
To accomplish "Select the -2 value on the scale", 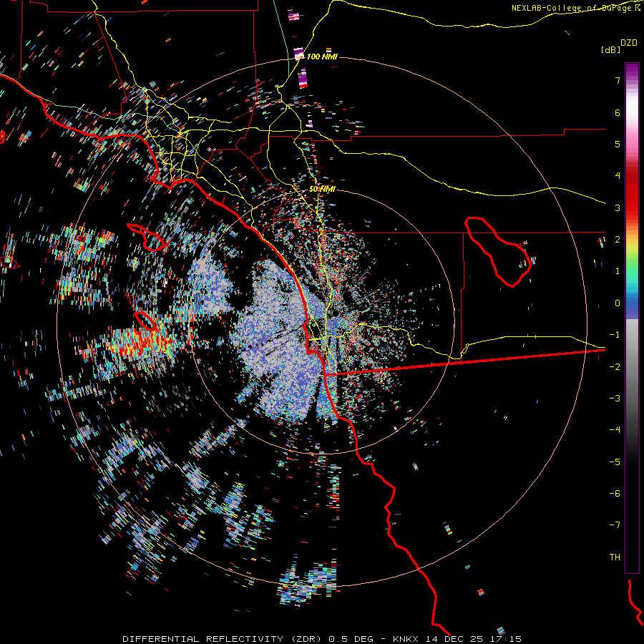I will (x=615, y=366).
